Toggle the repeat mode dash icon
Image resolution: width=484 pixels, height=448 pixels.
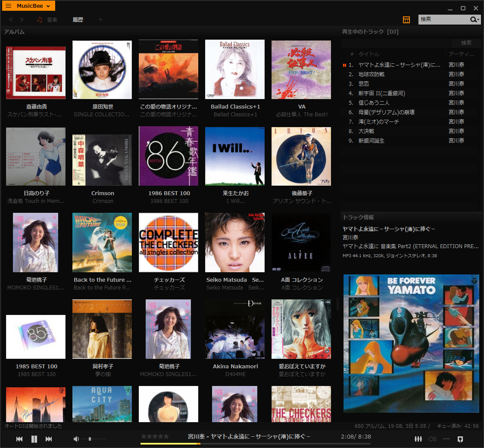tap(447, 439)
